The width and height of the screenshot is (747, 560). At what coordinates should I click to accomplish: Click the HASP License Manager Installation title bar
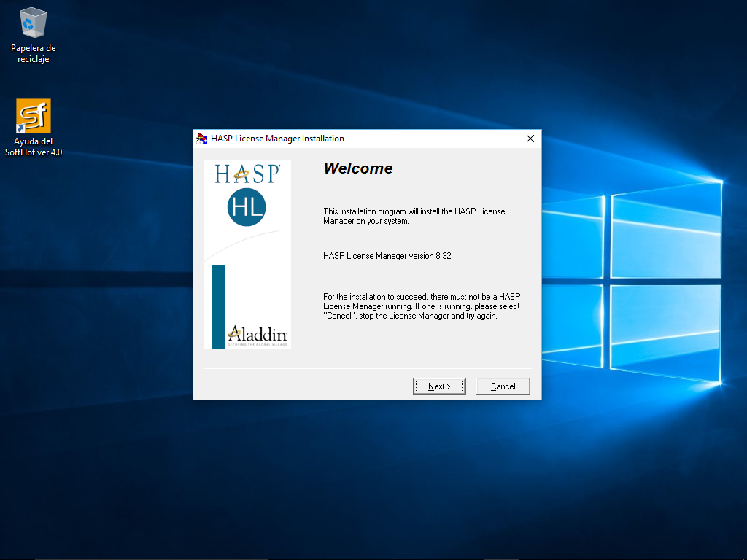[365, 139]
